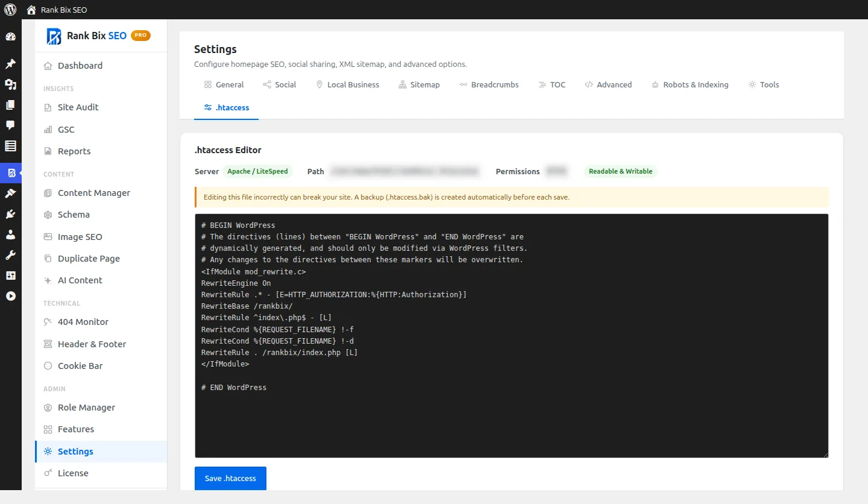
Task: Open the Local Business tab
Action: coord(348,85)
